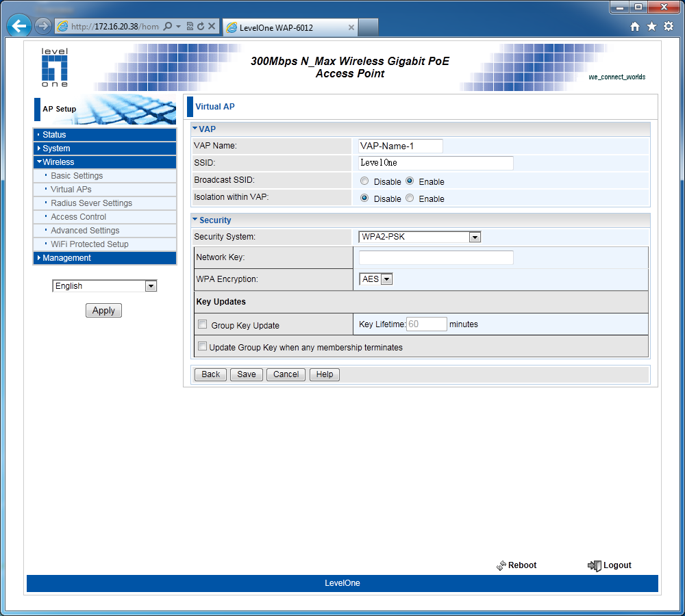Select Broadcast SSID Enable radio
Screen dimensions: 685x616
click(410, 181)
